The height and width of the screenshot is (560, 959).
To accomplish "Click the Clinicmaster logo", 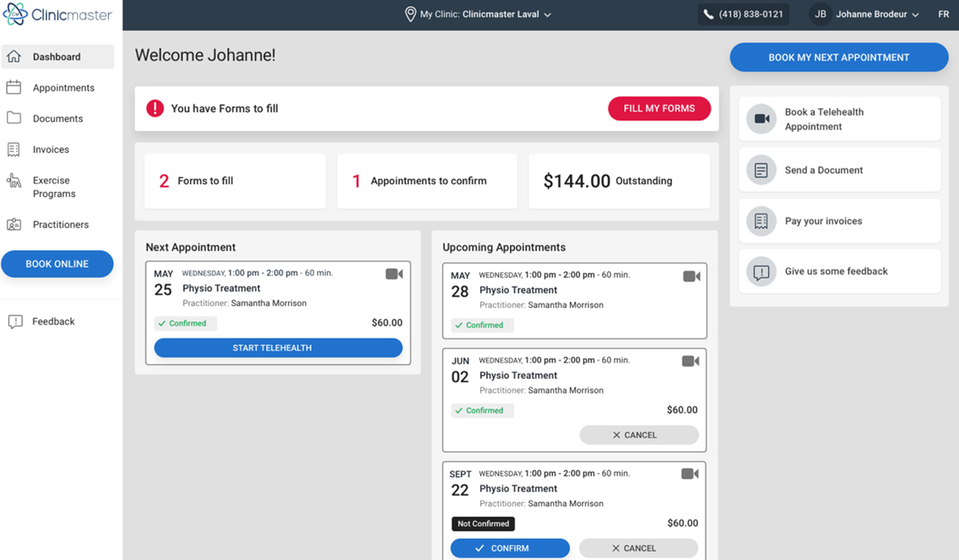I will point(58,14).
